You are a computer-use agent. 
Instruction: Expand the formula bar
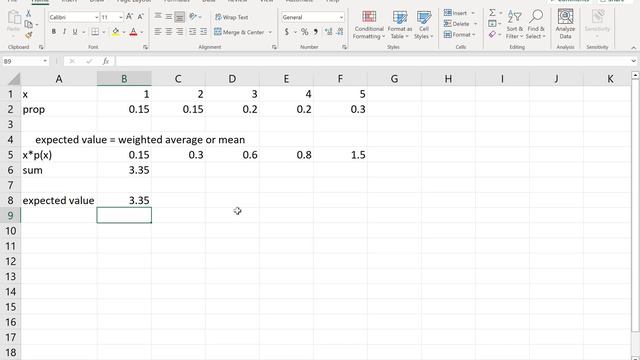(633, 61)
